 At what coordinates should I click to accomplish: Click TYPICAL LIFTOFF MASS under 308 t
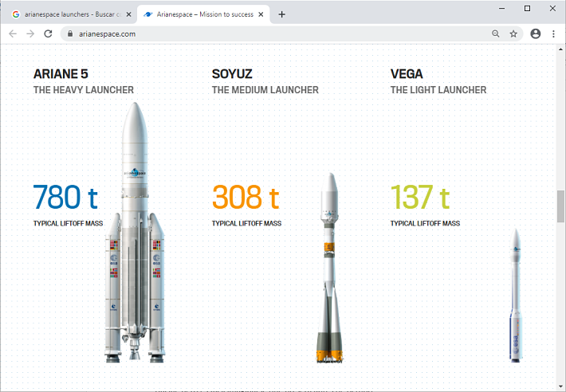pos(246,224)
